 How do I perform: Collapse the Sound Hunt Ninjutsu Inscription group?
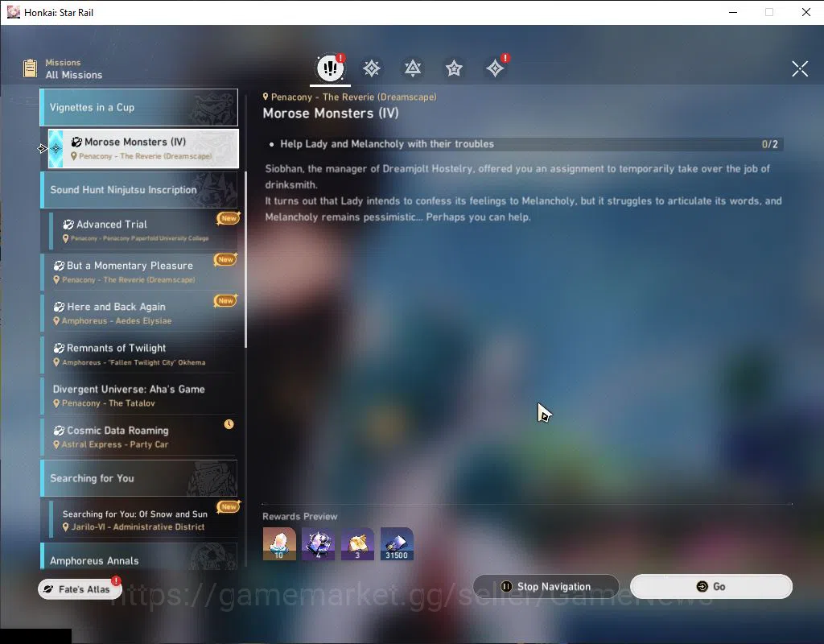coord(139,190)
